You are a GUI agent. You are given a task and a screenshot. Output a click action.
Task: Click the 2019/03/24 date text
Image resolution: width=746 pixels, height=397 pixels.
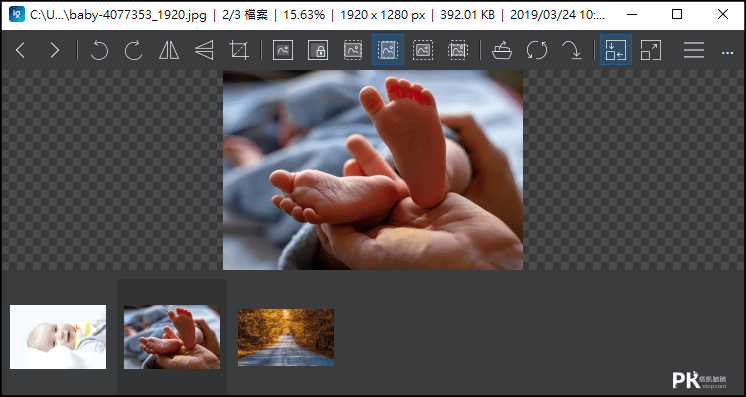tap(558, 15)
